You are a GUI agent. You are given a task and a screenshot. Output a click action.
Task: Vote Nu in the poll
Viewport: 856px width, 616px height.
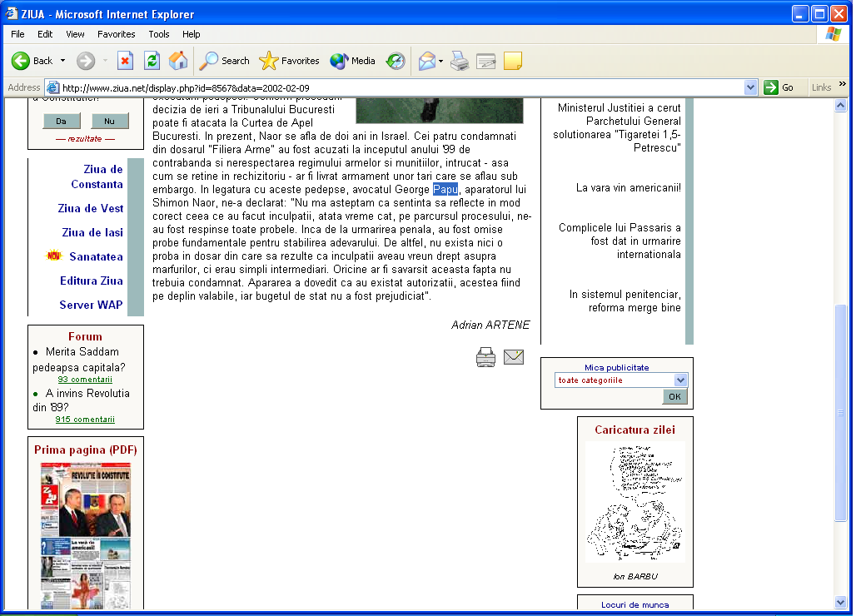coord(110,122)
